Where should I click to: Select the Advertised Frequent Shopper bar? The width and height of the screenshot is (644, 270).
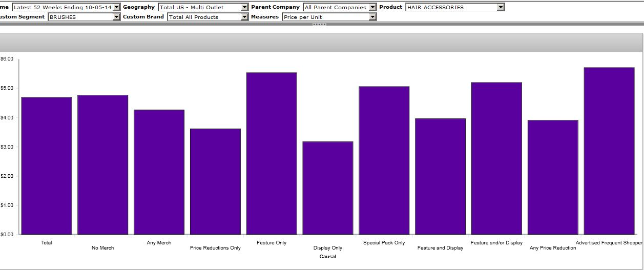609,151
